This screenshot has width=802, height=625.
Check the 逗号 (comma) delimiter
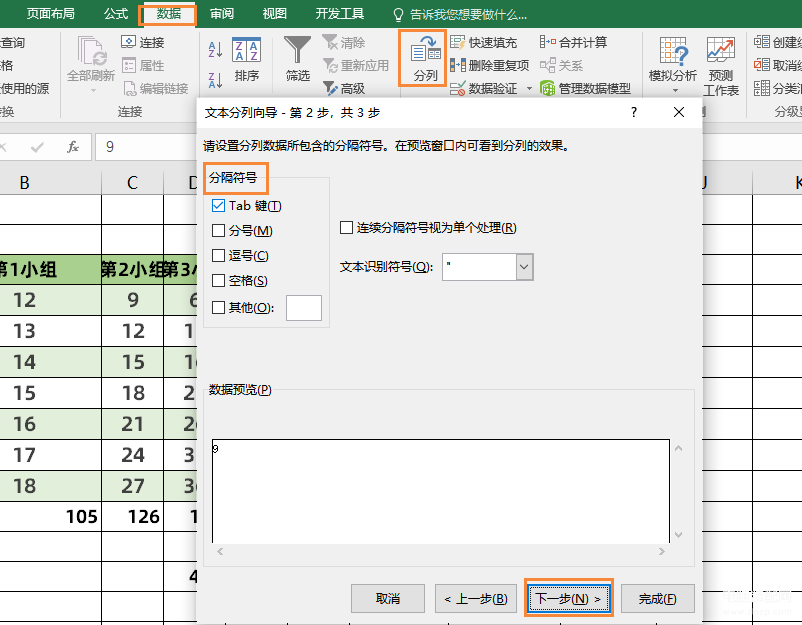[x=218, y=255]
